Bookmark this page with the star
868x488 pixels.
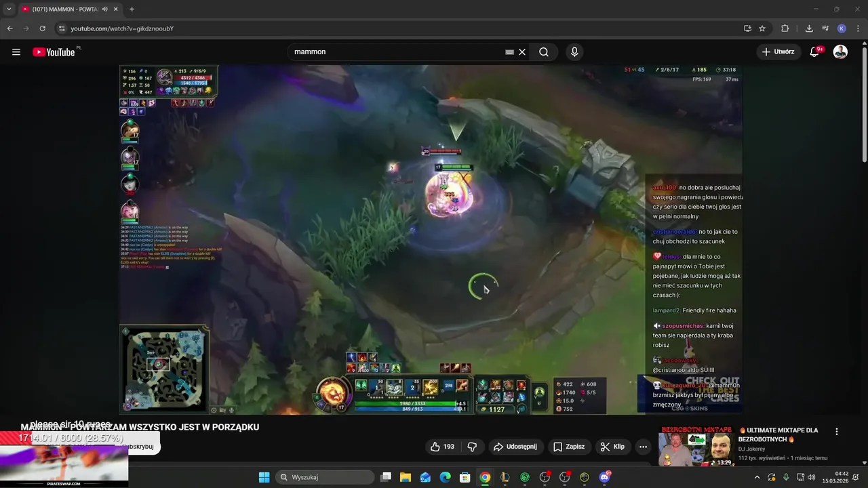coord(762,28)
